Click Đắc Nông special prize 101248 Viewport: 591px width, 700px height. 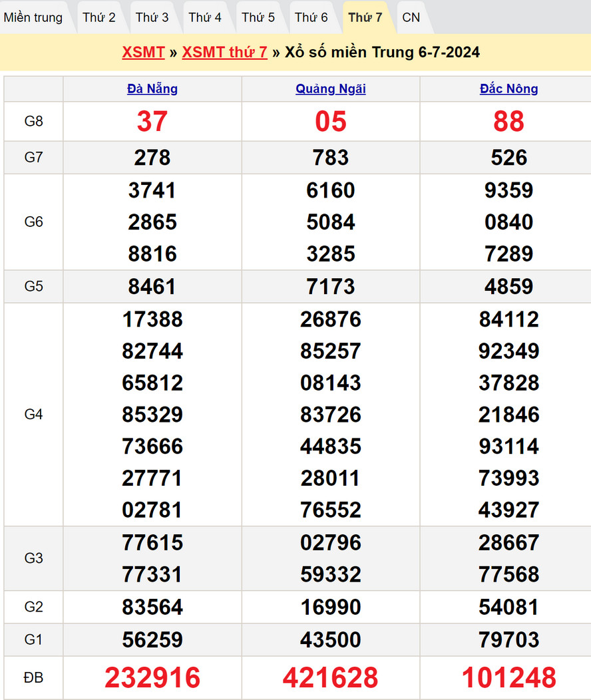509,677
